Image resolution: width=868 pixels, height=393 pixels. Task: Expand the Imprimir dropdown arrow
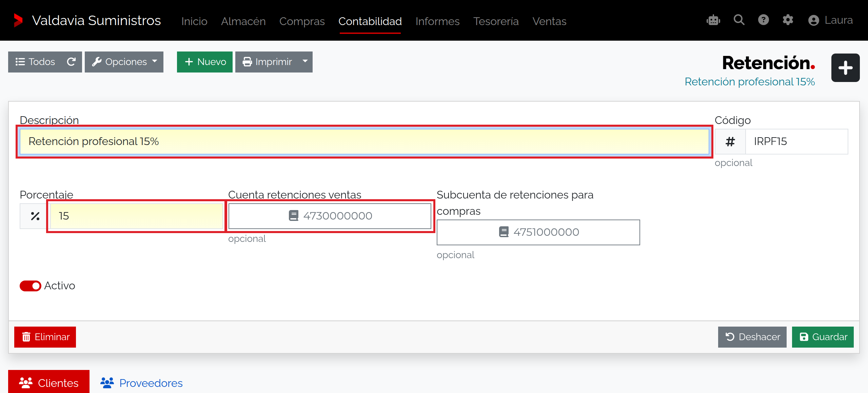coord(305,62)
